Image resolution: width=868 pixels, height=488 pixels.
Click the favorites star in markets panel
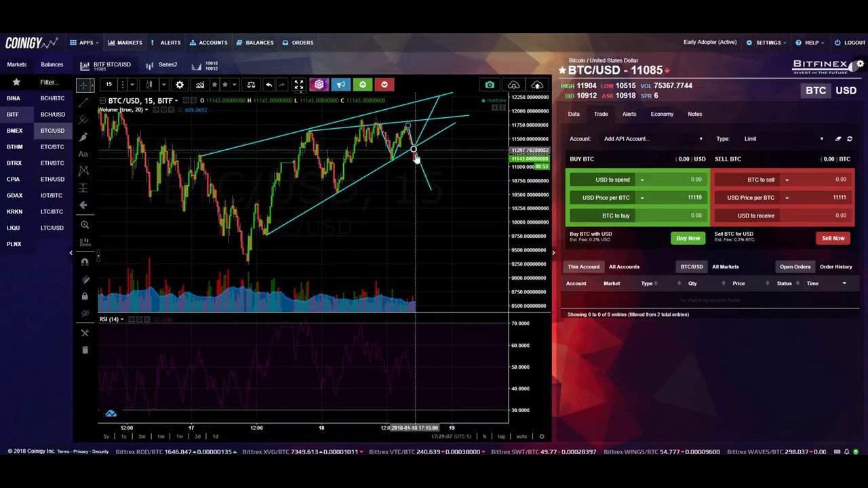pos(16,82)
